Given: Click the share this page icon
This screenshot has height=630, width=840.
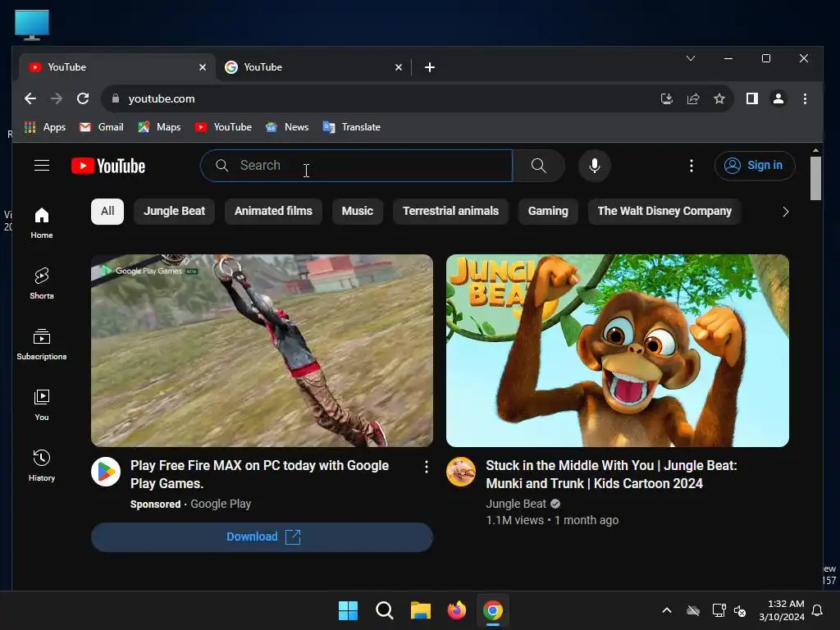Looking at the screenshot, I should 692,98.
